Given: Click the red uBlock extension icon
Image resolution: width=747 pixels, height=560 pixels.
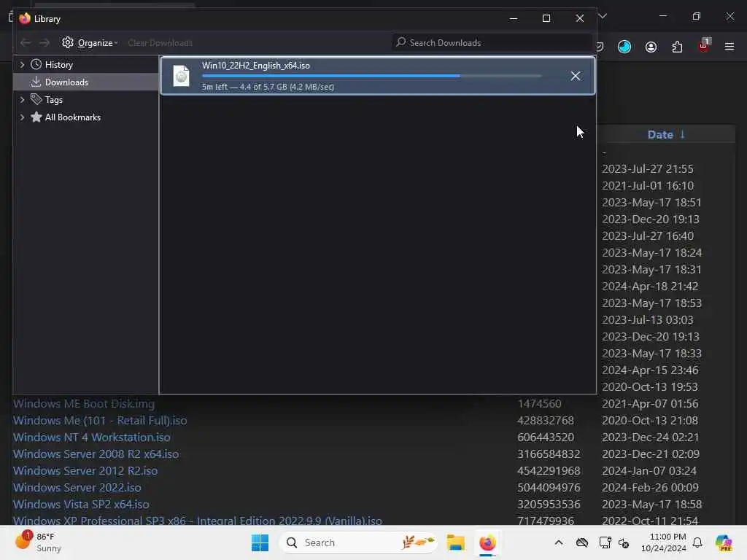Looking at the screenshot, I should [704, 46].
